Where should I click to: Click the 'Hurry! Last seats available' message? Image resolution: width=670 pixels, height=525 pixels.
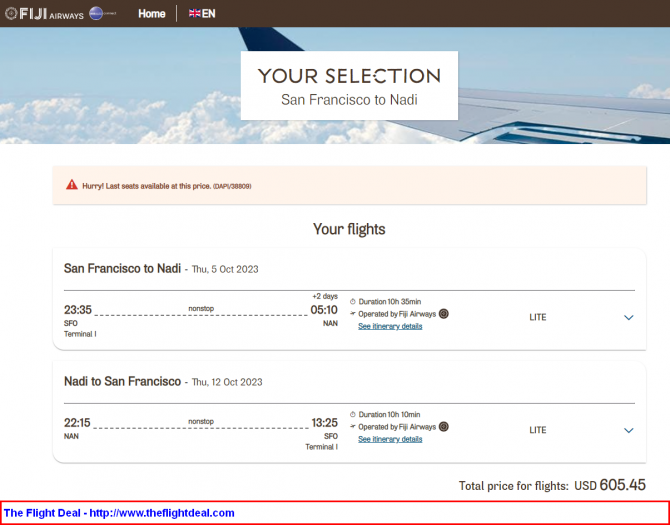[167, 186]
